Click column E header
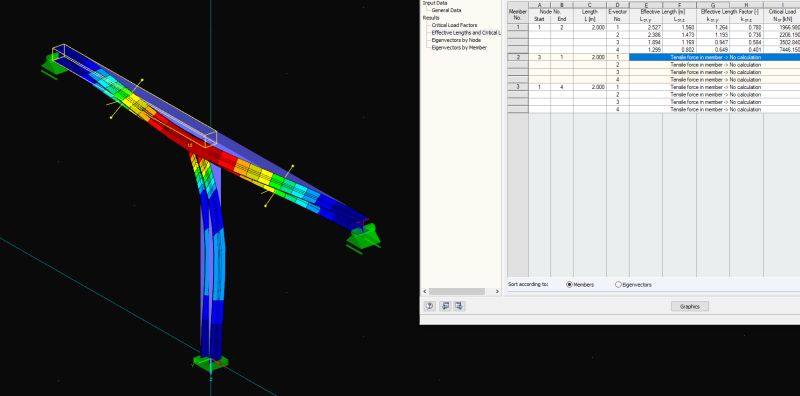Screen dimensions: 800x396 (x=646, y=5)
